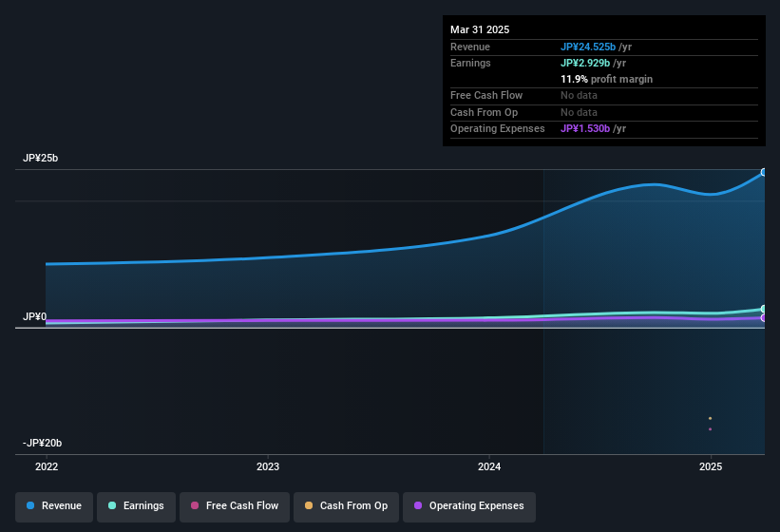Viewport: 780px width, 532px height.
Task: Click the Mar 31 2025 tooltip date
Action: pyautogui.click(x=480, y=29)
